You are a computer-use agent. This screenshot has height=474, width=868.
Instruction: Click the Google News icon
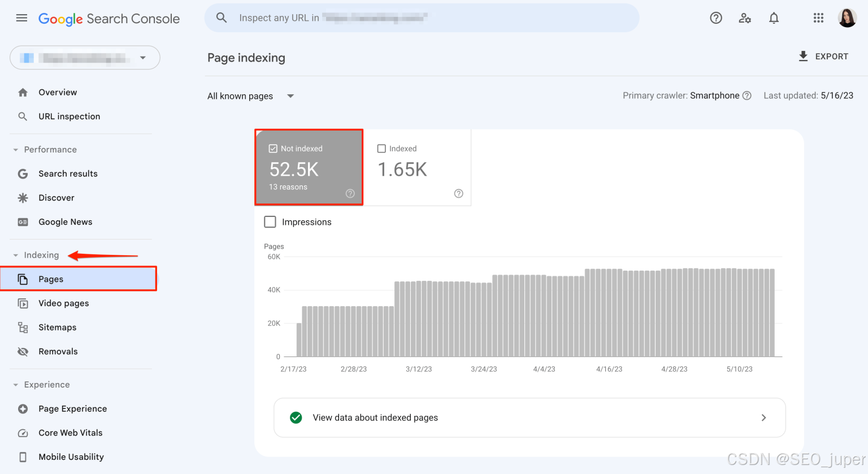pyautogui.click(x=23, y=222)
